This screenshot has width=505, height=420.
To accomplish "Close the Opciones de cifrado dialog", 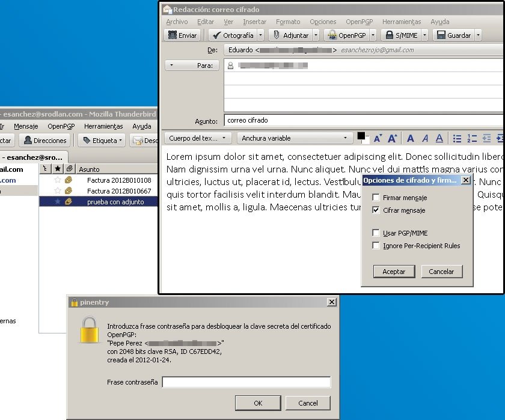I will (466, 180).
